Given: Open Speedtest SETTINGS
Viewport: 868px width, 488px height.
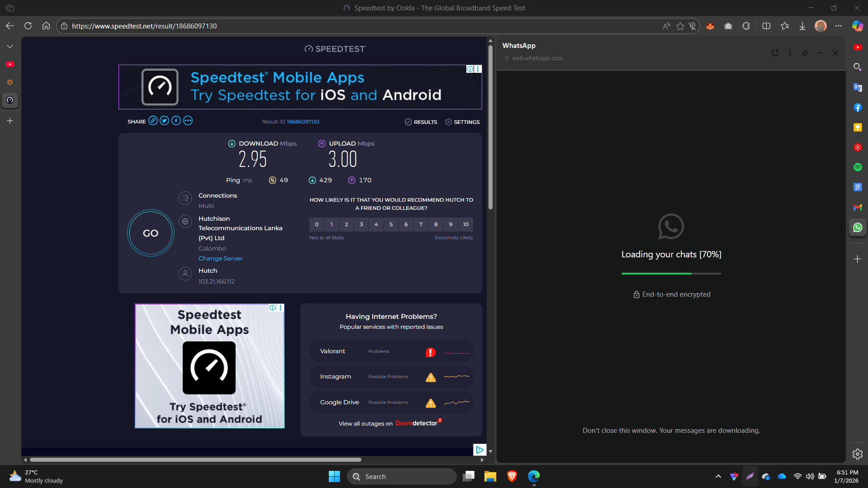Looking at the screenshot, I should tap(462, 122).
